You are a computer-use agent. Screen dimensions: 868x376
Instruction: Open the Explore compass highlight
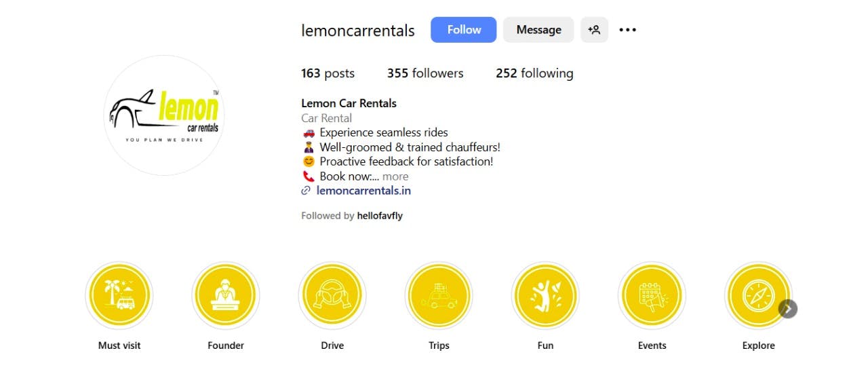click(x=758, y=296)
